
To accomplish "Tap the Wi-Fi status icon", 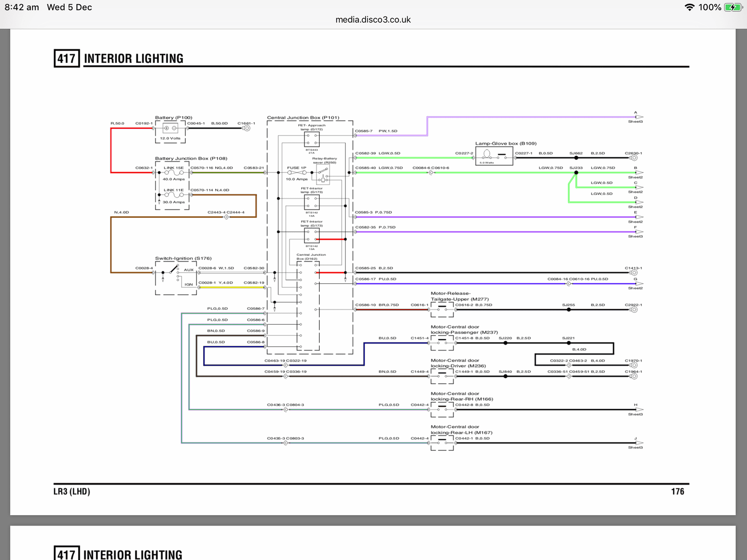I will point(689,7).
